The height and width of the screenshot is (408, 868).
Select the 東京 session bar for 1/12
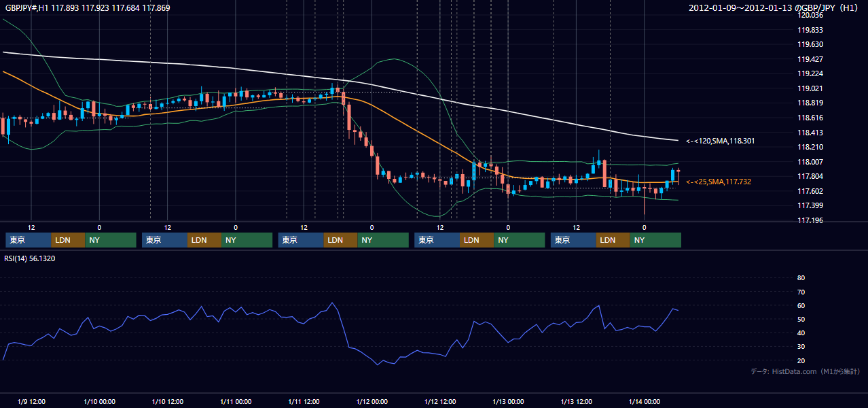pos(437,240)
